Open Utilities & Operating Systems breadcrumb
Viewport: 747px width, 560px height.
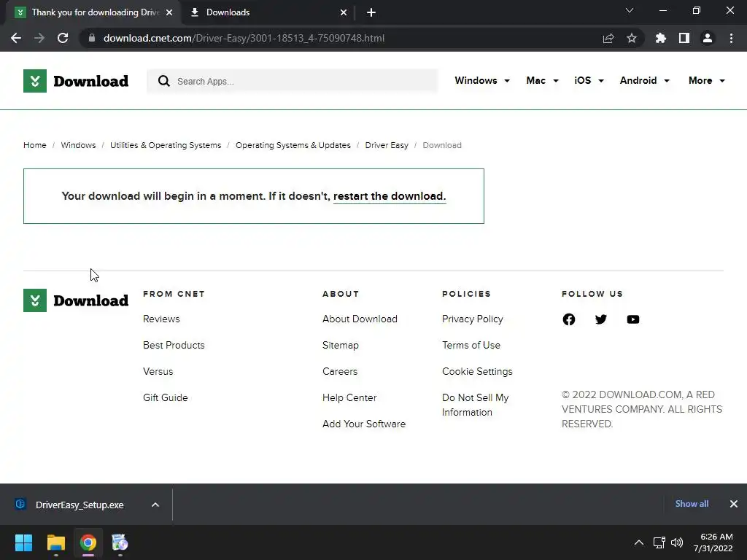[166, 145]
